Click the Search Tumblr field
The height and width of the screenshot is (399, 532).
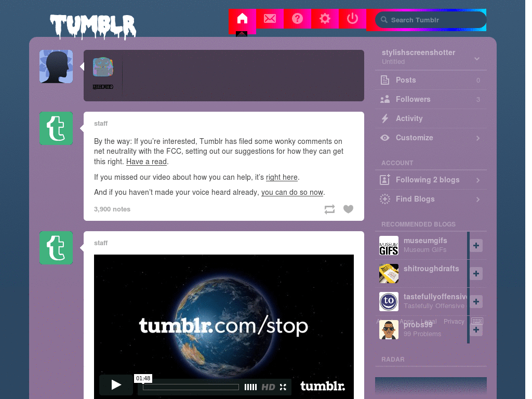(x=431, y=20)
